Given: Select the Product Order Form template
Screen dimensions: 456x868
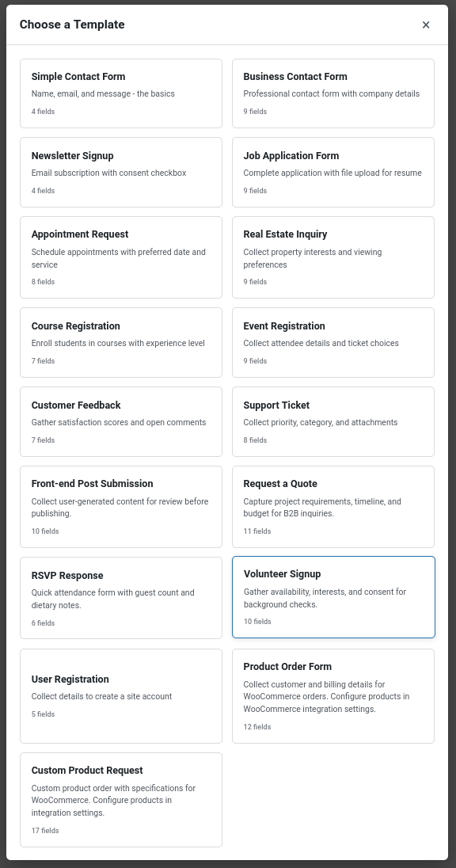Looking at the screenshot, I should pyautogui.click(x=332, y=695).
